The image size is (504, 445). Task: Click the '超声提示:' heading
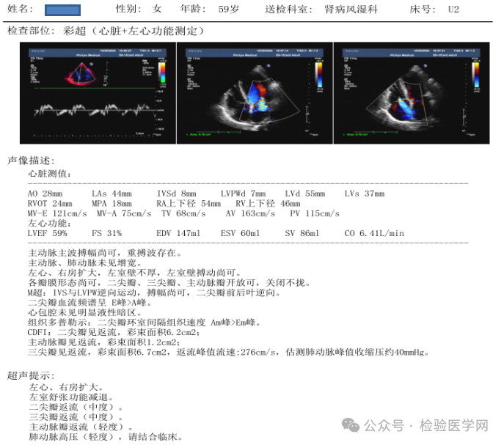coord(31,375)
